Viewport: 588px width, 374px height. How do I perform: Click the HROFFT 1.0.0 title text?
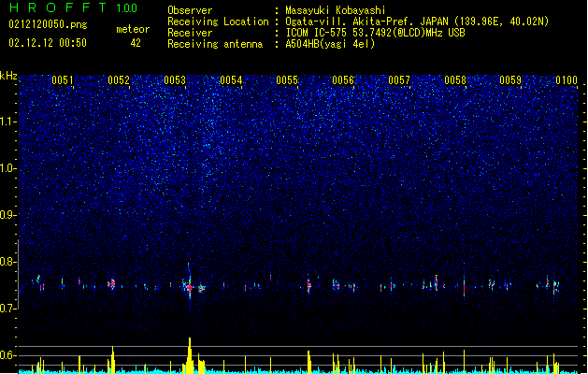point(73,7)
